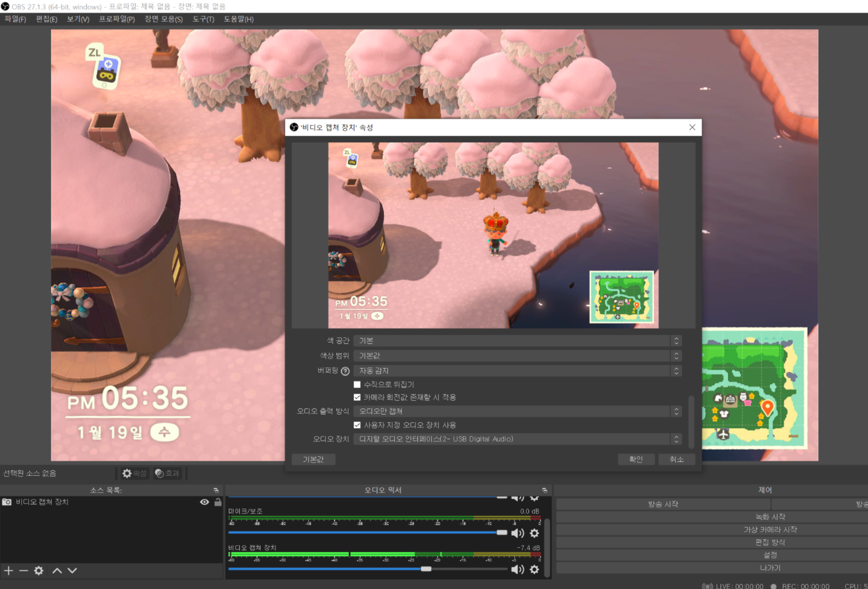
Task: Move source up with arrow icon
Action: [57, 571]
